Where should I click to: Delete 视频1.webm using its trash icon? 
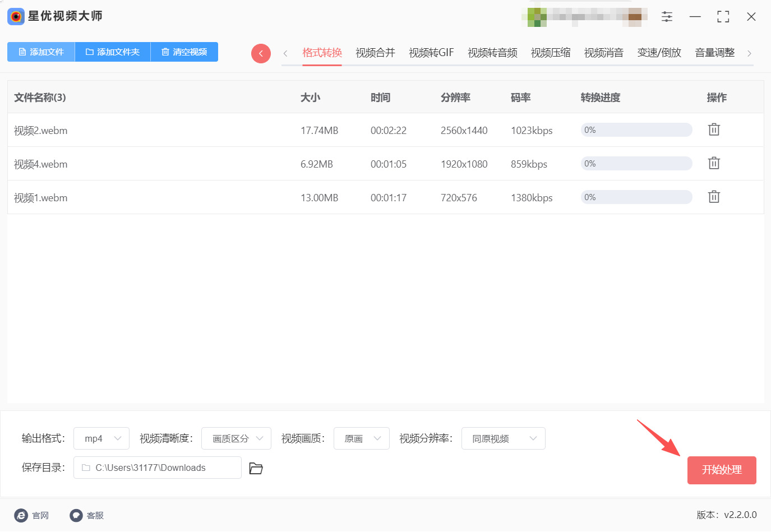click(x=714, y=197)
